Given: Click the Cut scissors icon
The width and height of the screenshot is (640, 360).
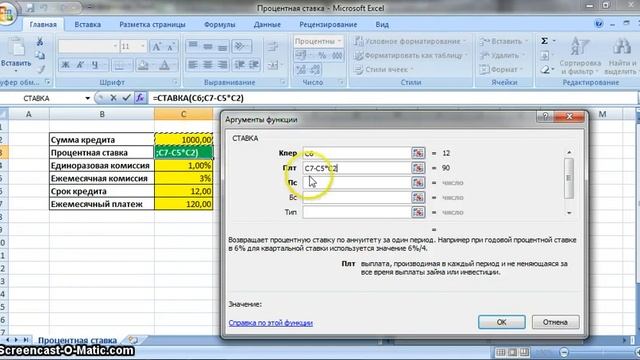Looking at the screenshot, I should (40, 42).
